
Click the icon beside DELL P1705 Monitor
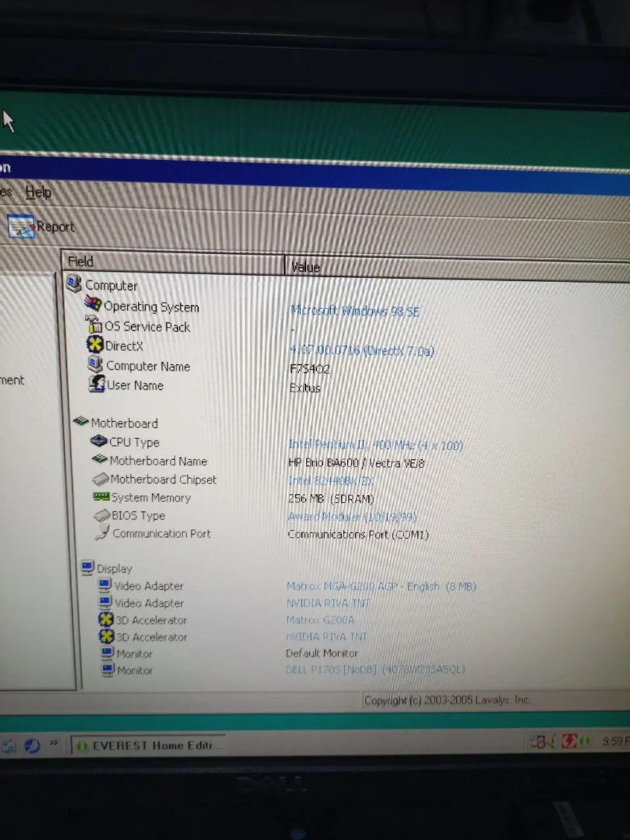(108, 669)
